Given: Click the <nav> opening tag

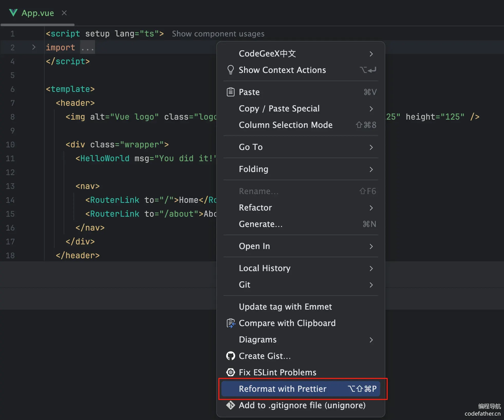Looking at the screenshot, I should pos(88,186).
